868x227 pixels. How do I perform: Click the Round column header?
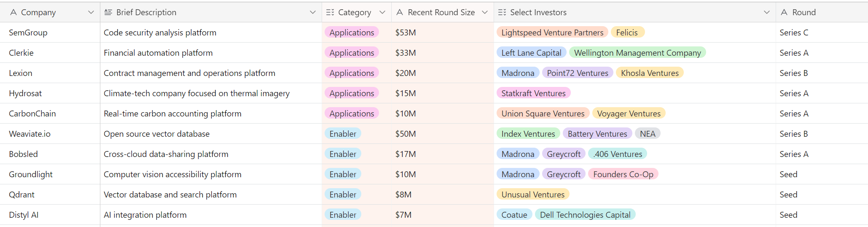click(x=822, y=12)
